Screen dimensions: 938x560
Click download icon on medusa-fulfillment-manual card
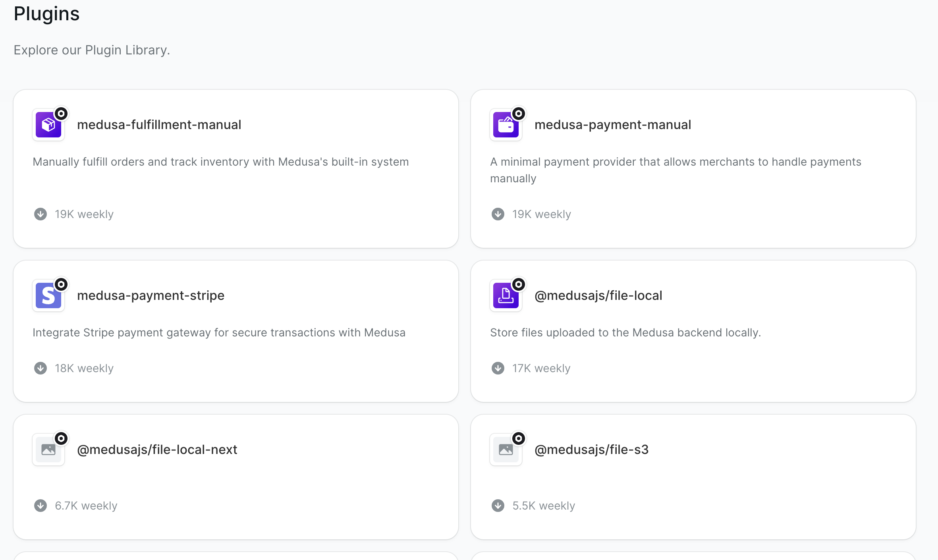[41, 214]
